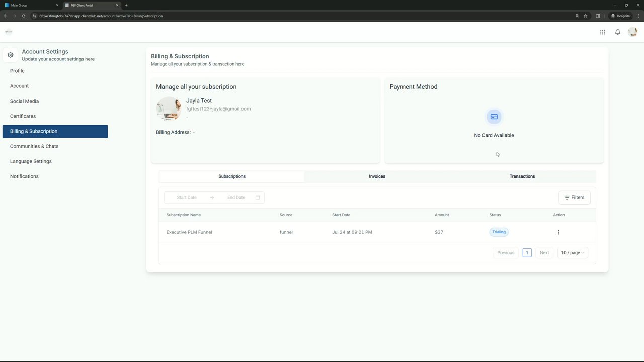Click the Billing Address label

pyautogui.click(x=173, y=132)
